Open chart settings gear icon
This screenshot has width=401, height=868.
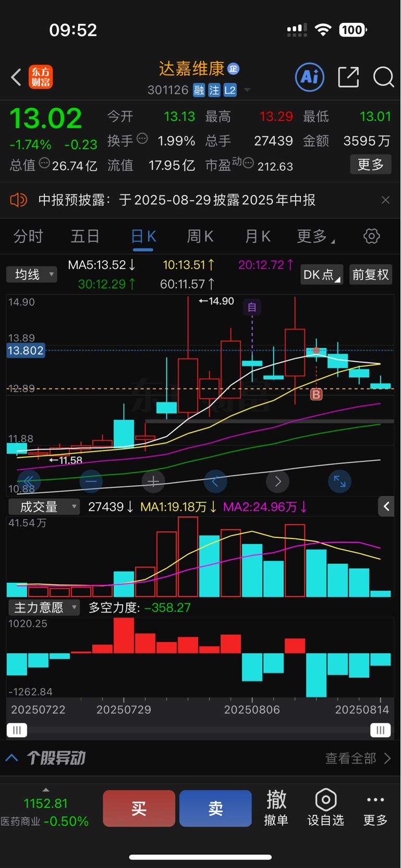372,236
